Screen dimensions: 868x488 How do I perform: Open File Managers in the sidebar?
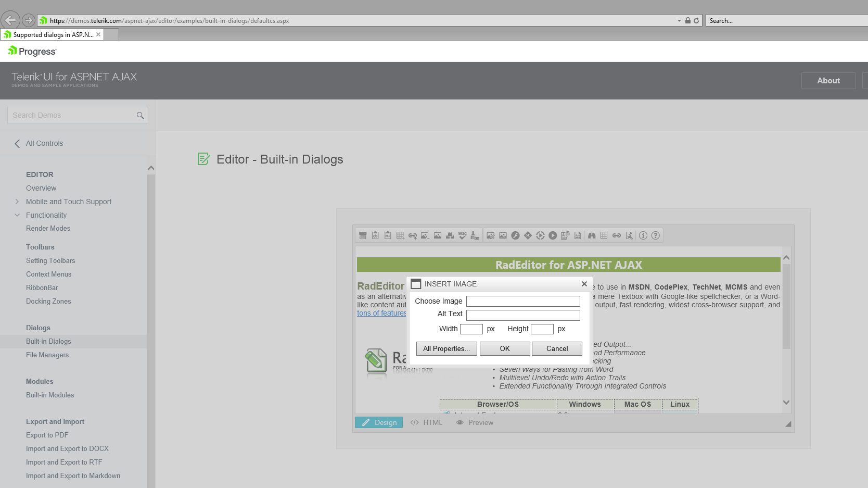pos(47,355)
